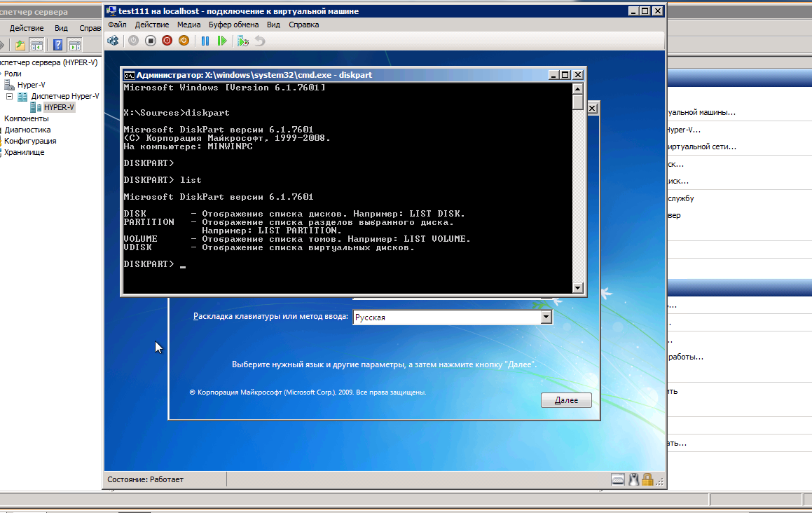Select Роли in Server Manager tree
Screen dimensions: 812x513
point(13,74)
